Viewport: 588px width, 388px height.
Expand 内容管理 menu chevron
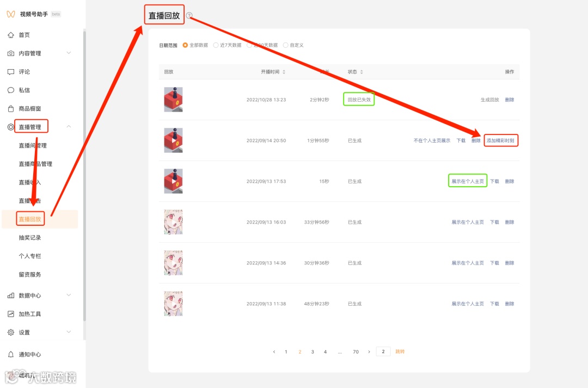coord(69,53)
